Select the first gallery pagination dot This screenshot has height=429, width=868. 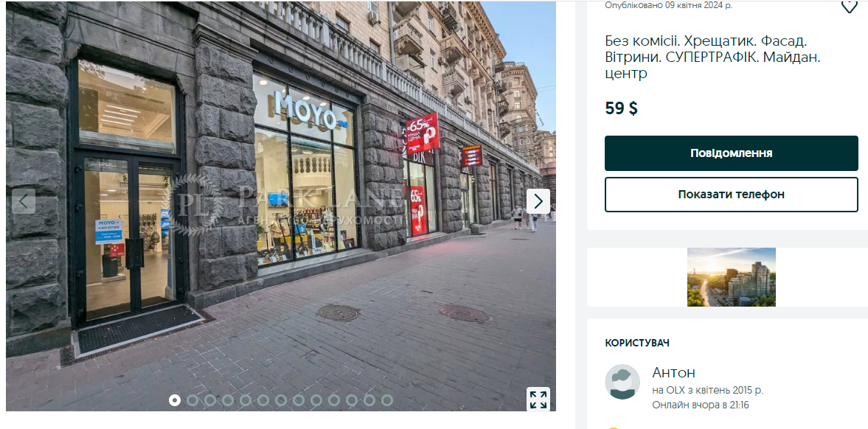click(174, 400)
